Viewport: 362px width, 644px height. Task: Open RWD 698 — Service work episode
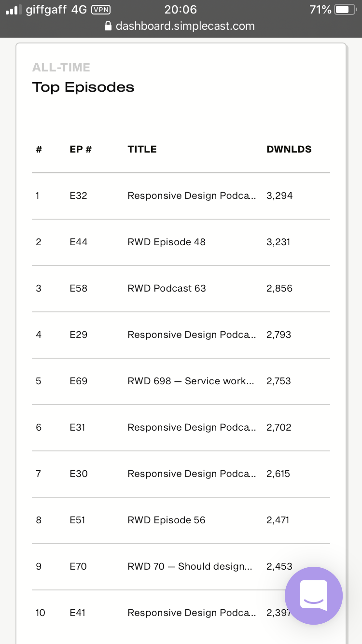(x=181, y=381)
